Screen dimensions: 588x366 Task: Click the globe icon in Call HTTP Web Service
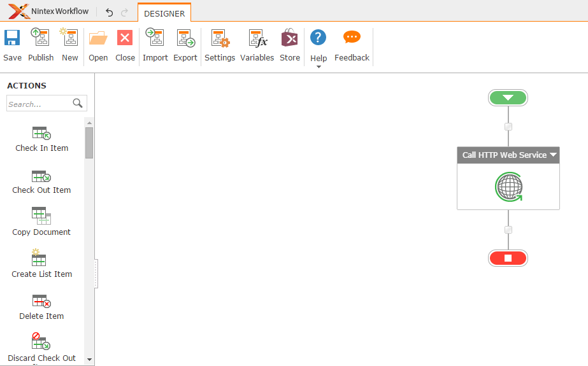pos(508,187)
